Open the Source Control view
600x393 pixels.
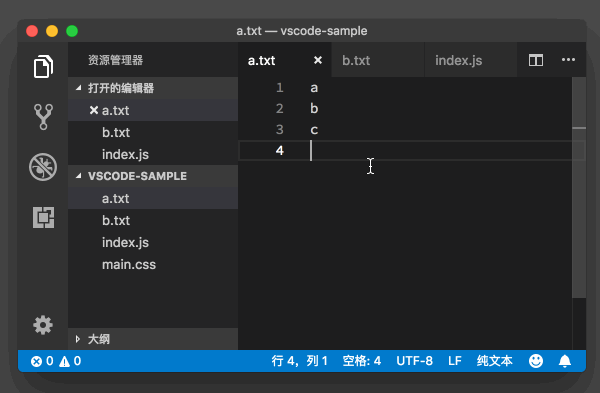(43, 117)
